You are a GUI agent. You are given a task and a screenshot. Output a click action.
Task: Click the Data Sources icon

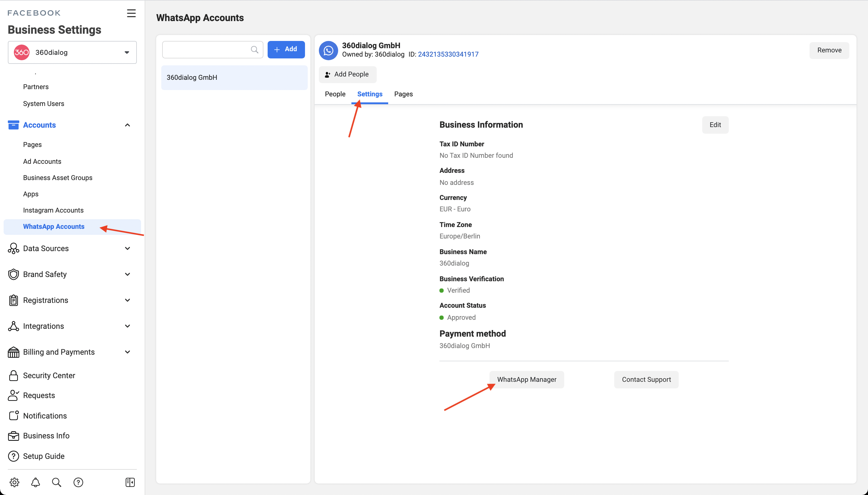(x=13, y=248)
